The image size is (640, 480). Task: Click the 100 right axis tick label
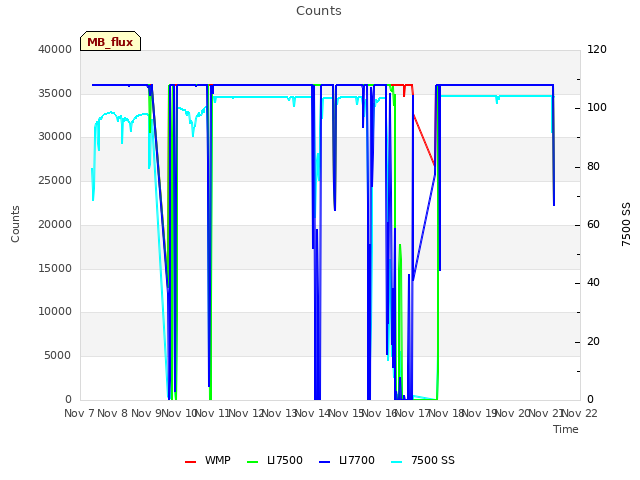pos(597,107)
